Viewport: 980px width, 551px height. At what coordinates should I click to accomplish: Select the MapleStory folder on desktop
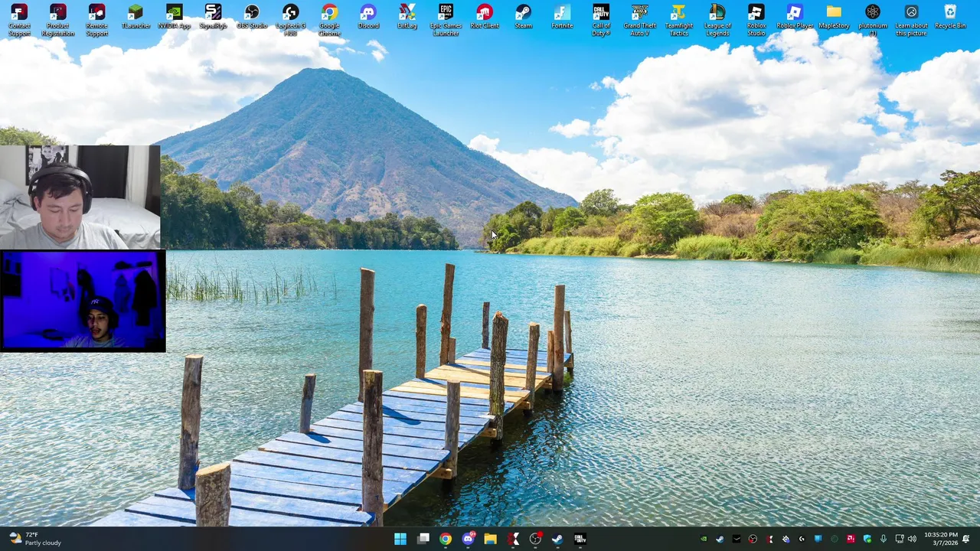[834, 17]
